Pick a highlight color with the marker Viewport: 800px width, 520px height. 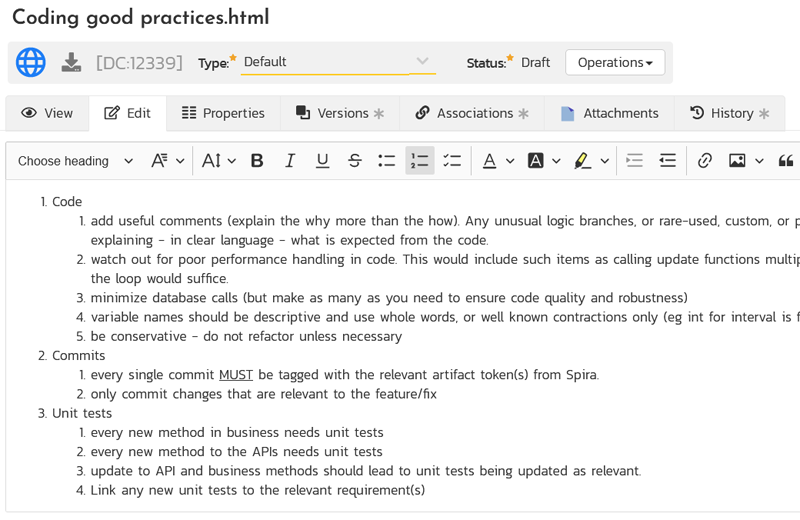(583, 160)
